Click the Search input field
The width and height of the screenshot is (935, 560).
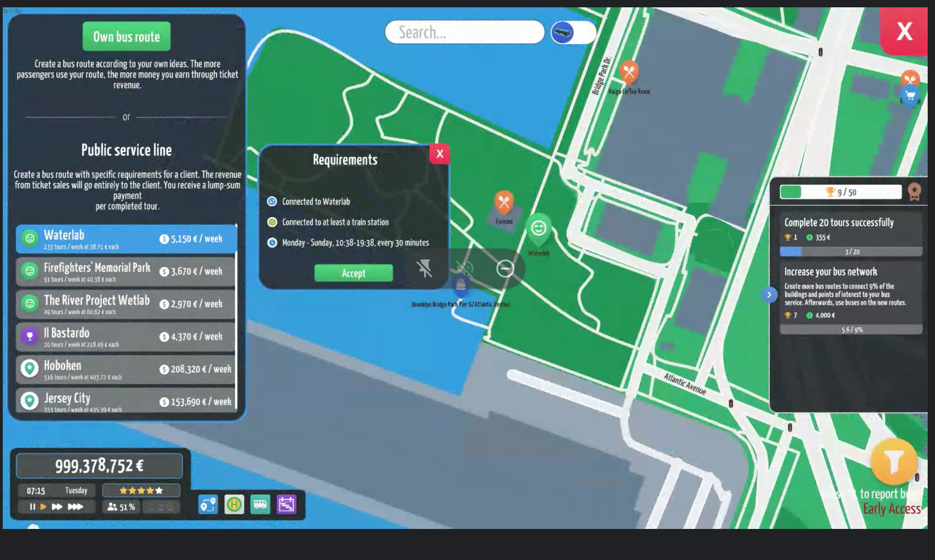click(x=464, y=32)
